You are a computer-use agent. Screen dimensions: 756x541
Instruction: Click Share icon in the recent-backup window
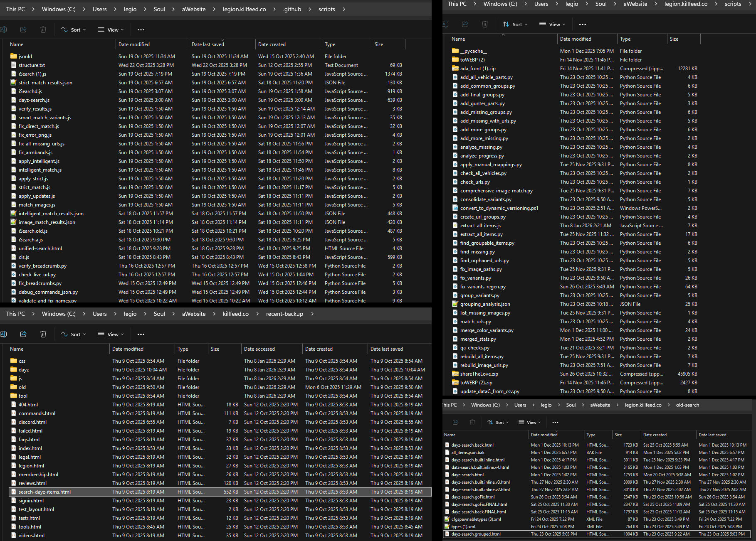[23, 334]
